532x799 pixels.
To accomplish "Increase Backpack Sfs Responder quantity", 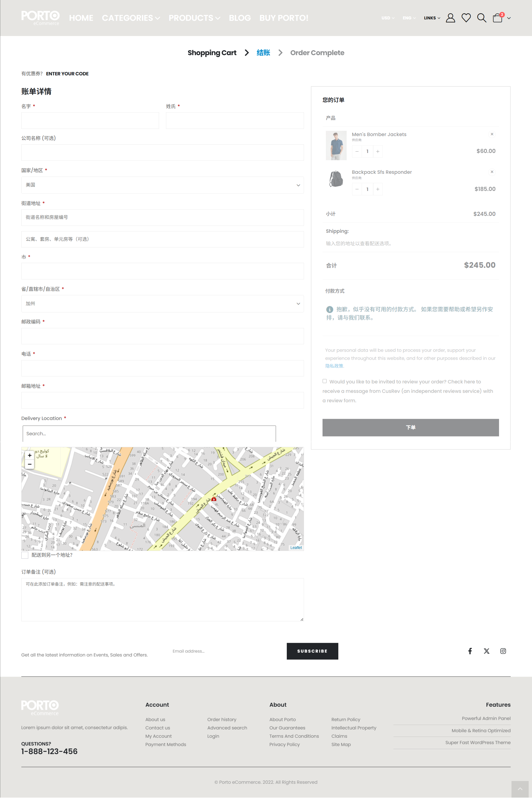I will [378, 189].
